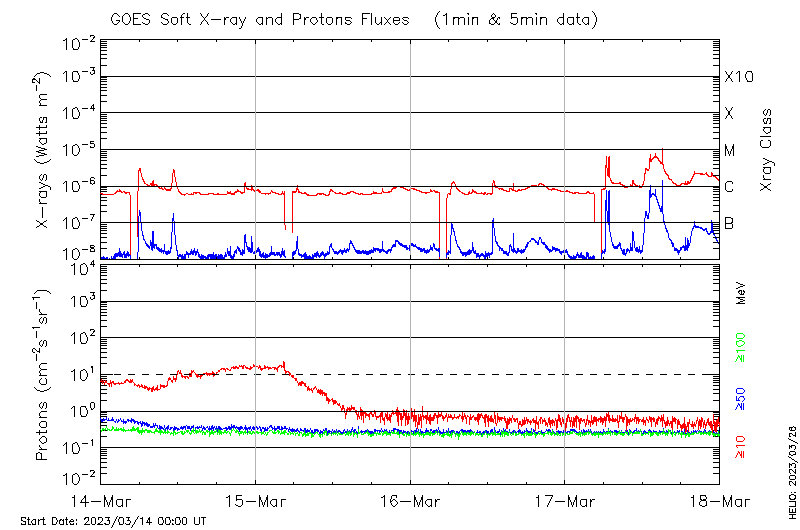Viewport: 800px width, 530px height.
Task: Click the red proton flux peak near 15-Mar
Action: point(283,364)
